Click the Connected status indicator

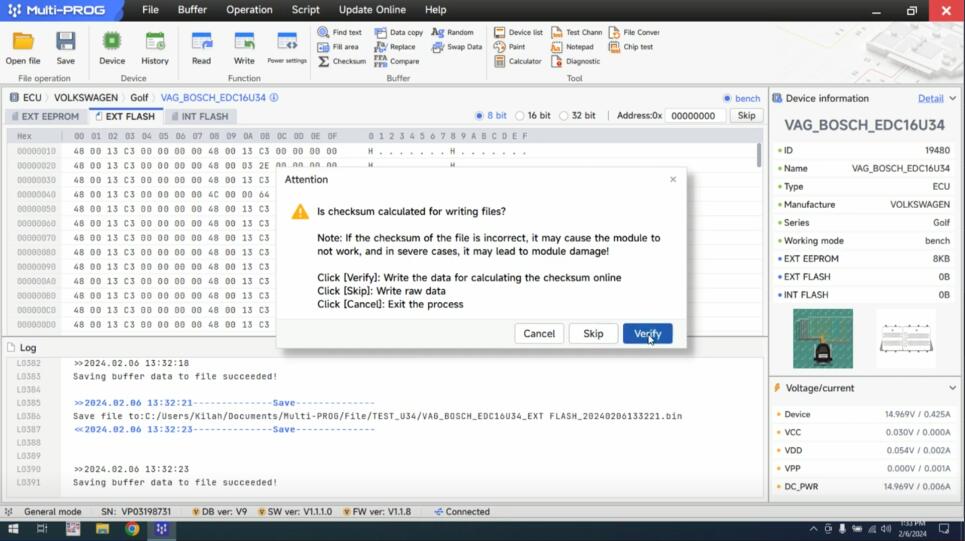(462, 511)
